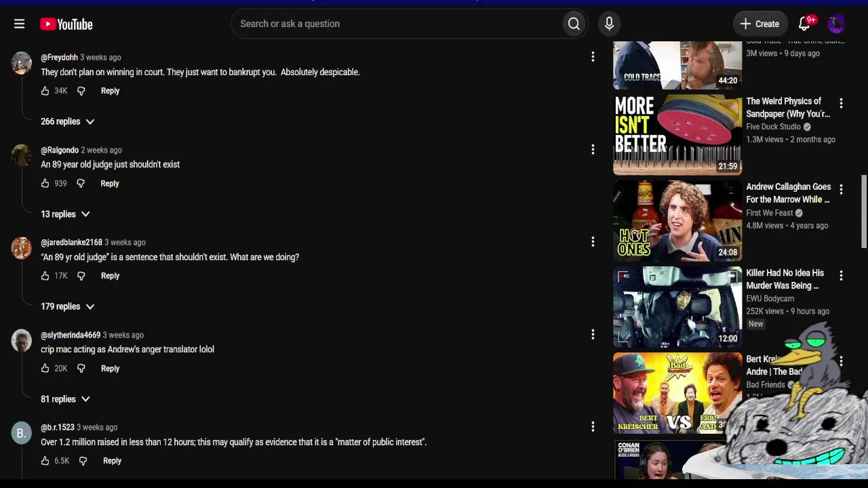The image size is (868, 488).
Task: Open @b.r.1523's channel via username
Action: click(x=58, y=427)
